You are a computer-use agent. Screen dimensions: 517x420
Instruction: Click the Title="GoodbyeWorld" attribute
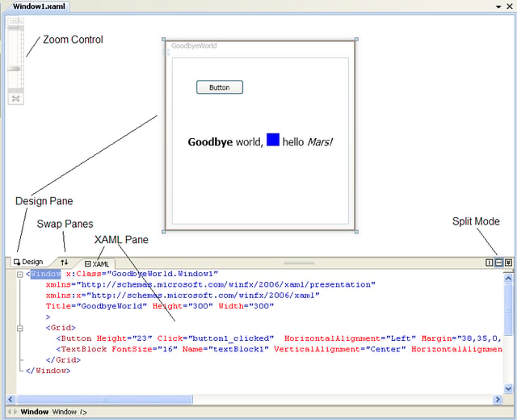point(96,306)
